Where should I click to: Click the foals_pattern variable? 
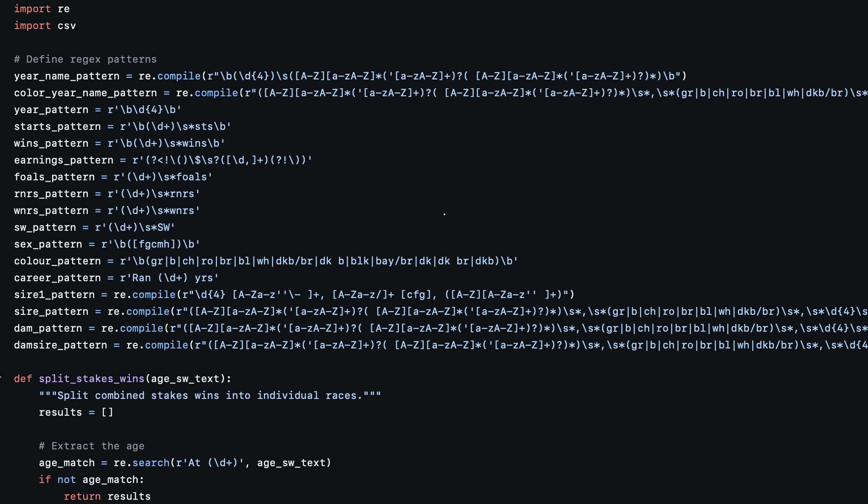point(54,177)
